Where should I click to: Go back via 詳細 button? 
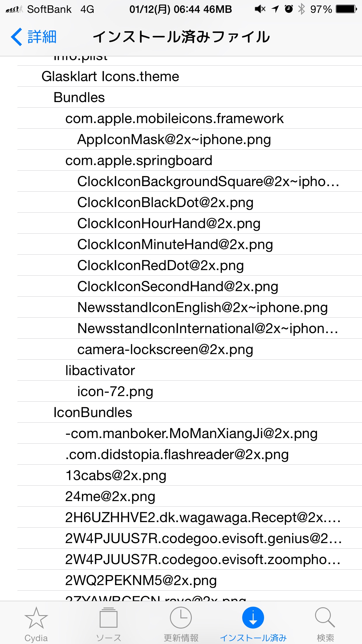coord(34,37)
